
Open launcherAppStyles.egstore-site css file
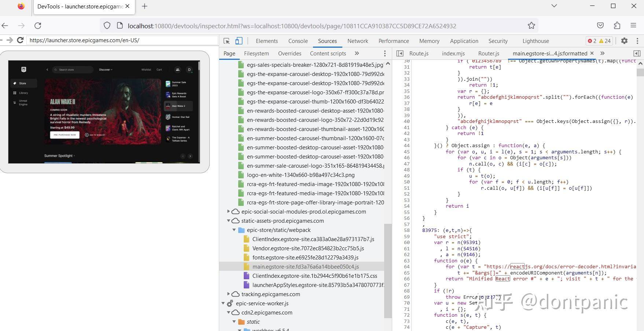(318, 285)
